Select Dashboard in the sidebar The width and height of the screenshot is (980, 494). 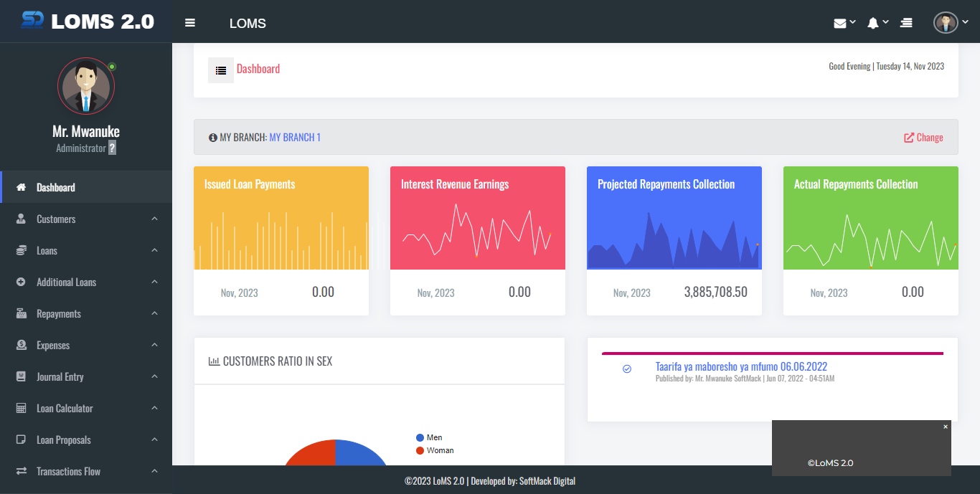[x=56, y=188]
